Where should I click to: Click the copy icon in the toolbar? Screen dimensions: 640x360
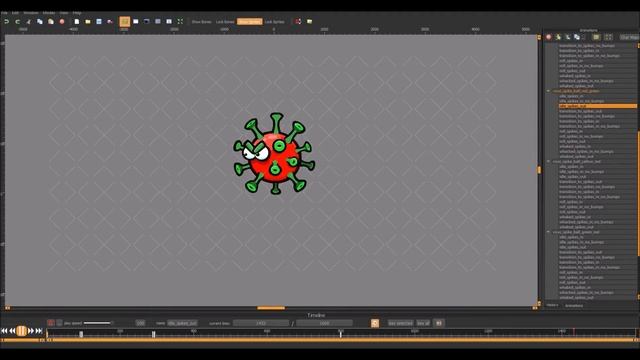click(x=40, y=21)
